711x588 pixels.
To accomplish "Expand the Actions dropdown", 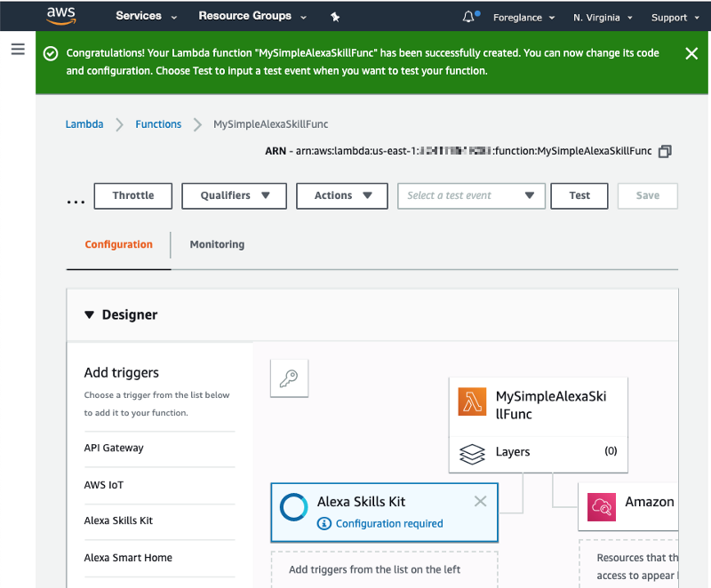I will (x=341, y=195).
